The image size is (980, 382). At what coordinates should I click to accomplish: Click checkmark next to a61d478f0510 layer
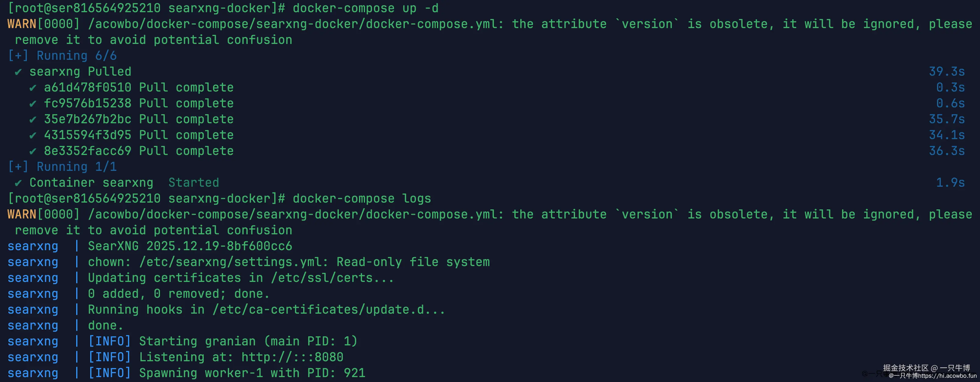33,88
